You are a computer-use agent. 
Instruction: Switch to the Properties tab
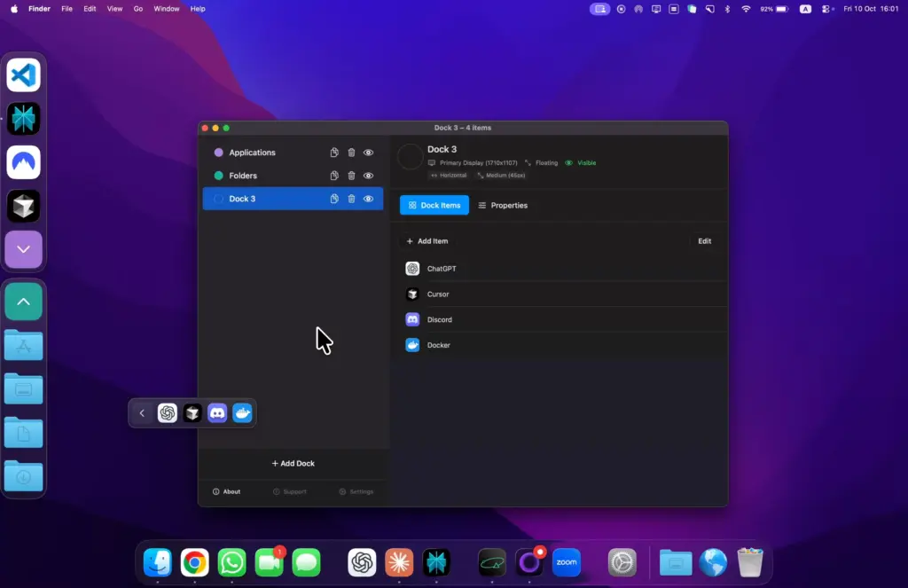tap(503, 205)
